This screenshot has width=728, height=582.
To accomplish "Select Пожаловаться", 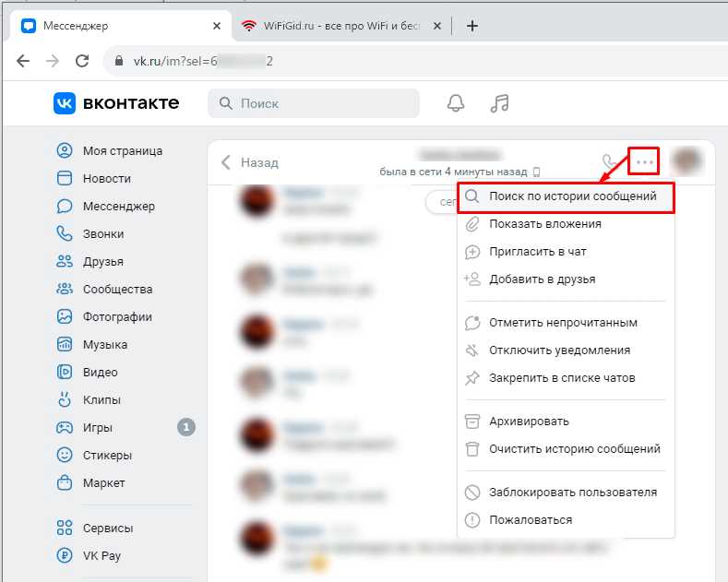I will pos(566,520).
